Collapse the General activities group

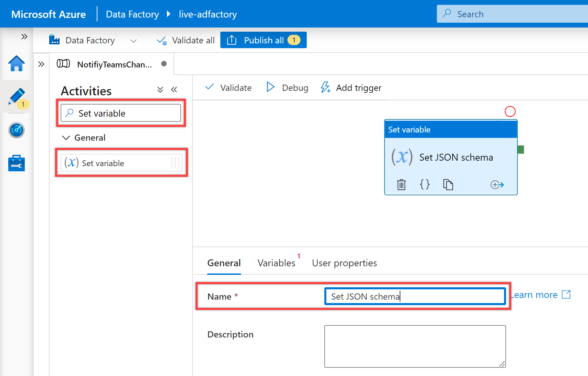[x=65, y=138]
